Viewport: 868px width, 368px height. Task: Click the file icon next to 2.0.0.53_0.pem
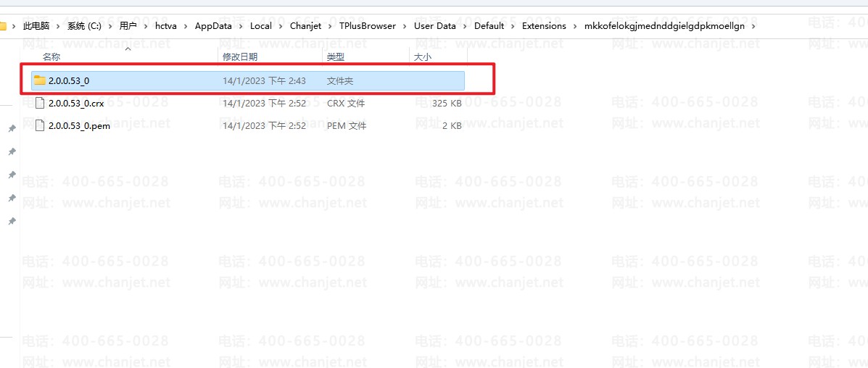point(40,126)
